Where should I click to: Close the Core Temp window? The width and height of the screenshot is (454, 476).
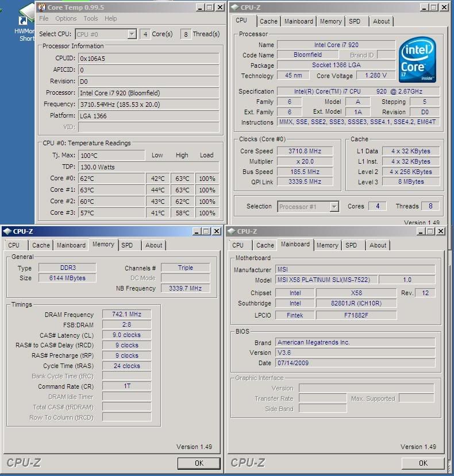[x=220, y=7]
